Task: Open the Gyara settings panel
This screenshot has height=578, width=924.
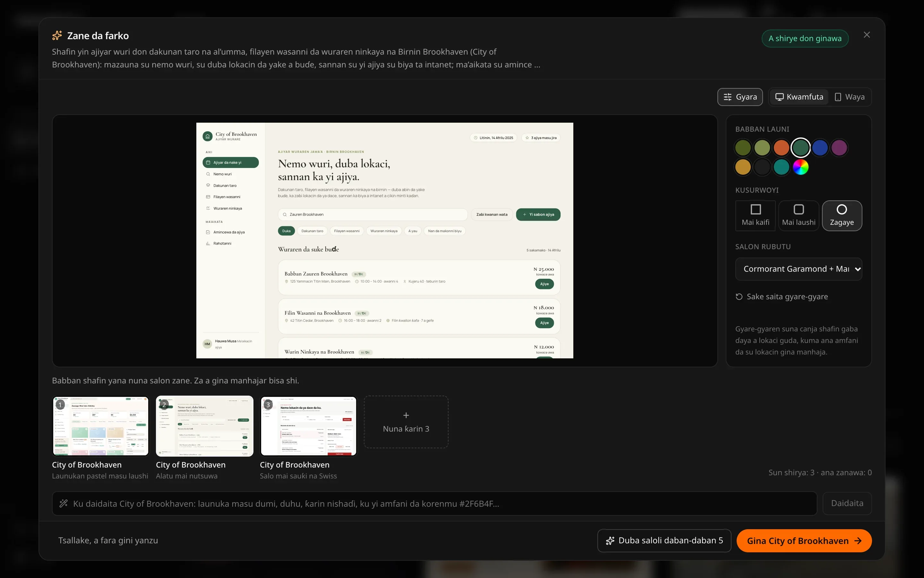Action: (740, 97)
